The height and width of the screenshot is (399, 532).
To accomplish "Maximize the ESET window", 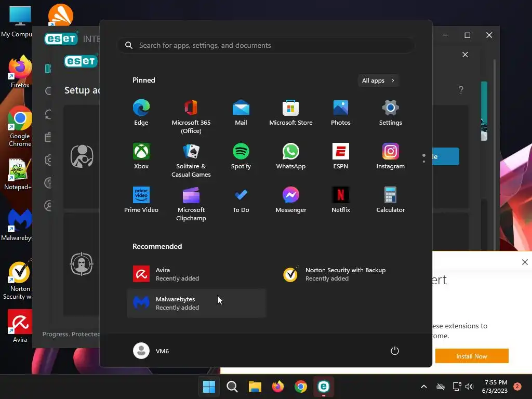I will click(467, 35).
